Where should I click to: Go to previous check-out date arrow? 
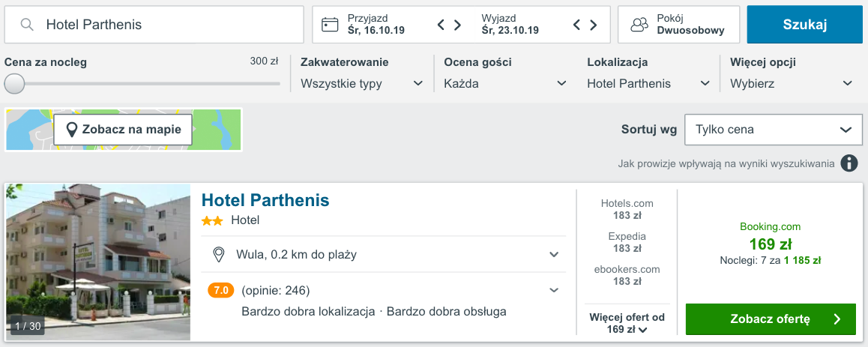tap(577, 25)
